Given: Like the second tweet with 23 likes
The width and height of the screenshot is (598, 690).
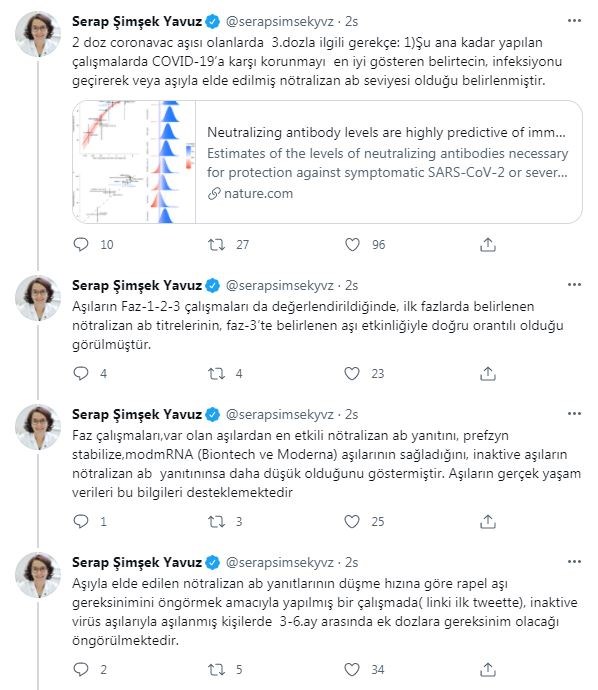Looking at the screenshot, I should point(352,374).
